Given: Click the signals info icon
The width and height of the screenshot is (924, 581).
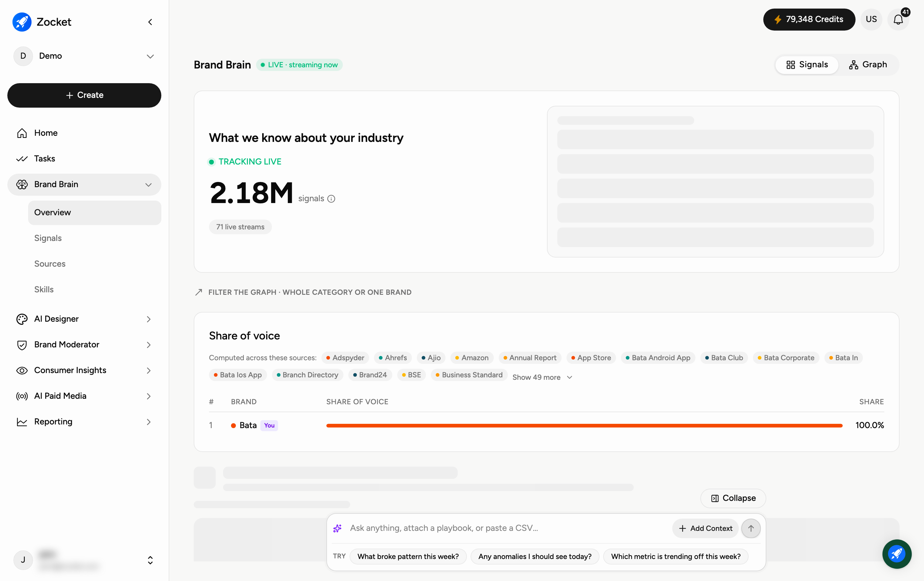Looking at the screenshot, I should [x=331, y=199].
